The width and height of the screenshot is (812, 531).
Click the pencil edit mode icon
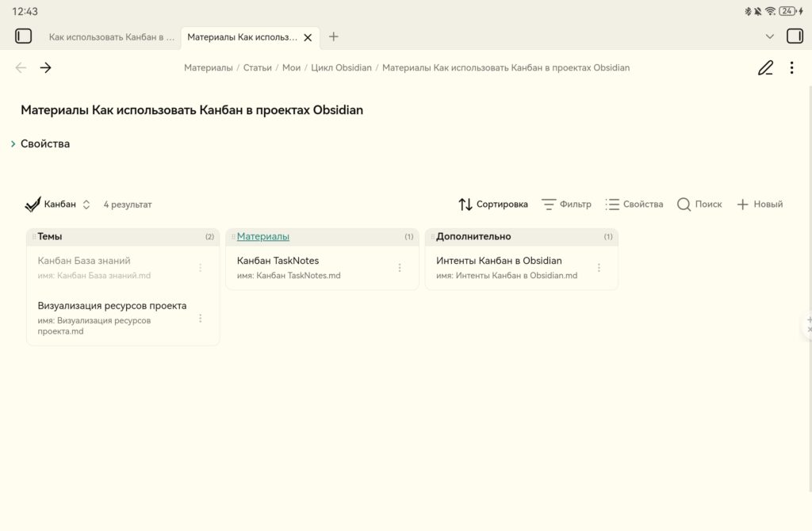point(765,68)
